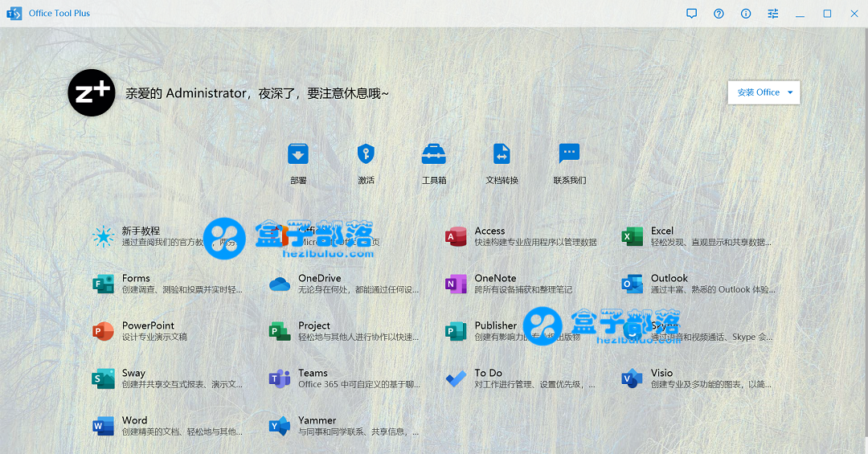This screenshot has width=868, height=454.
Task: Open the settings sliders icon in title bar
Action: tap(773, 14)
